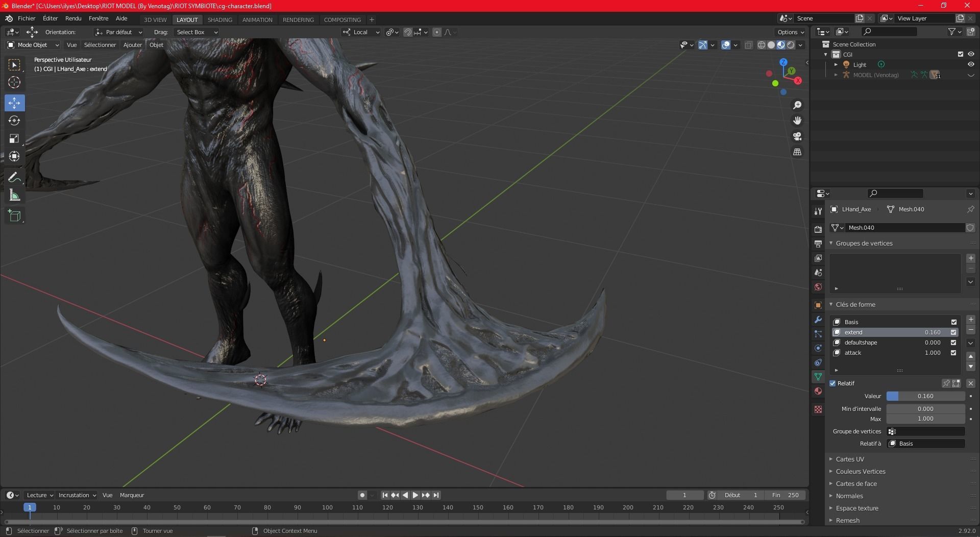Viewport: 980px width, 537px height.
Task: Open the Mode Objet dropdown
Action: click(x=33, y=45)
